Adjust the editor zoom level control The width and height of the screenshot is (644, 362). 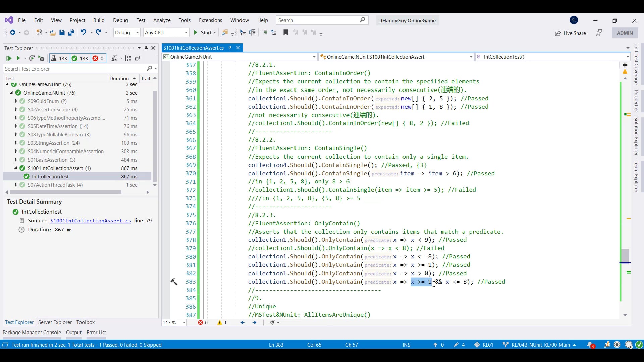pyautogui.click(x=173, y=323)
